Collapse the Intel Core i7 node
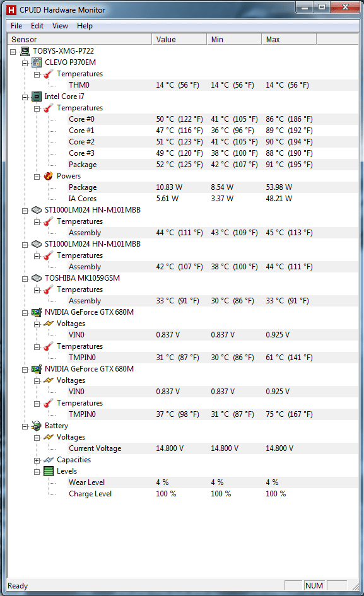364x596 pixels. tap(25, 97)
